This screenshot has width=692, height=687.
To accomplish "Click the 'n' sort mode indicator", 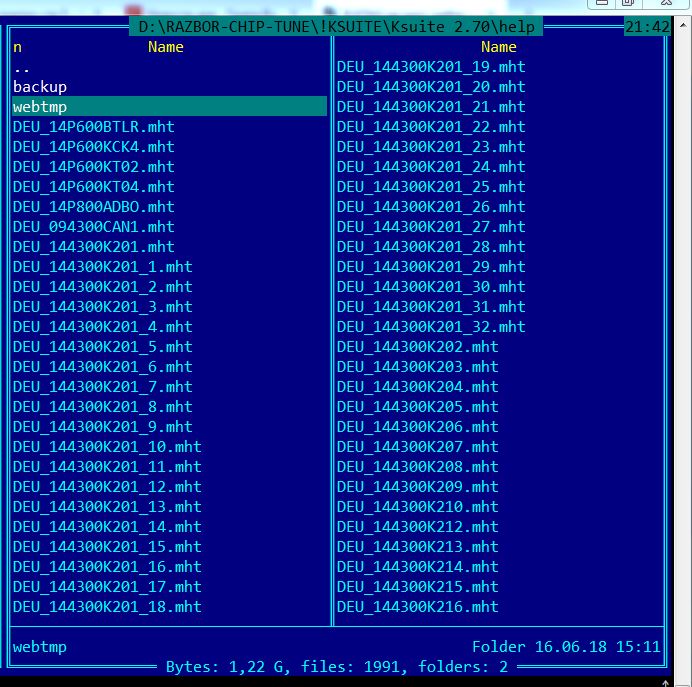I will 18,47.
